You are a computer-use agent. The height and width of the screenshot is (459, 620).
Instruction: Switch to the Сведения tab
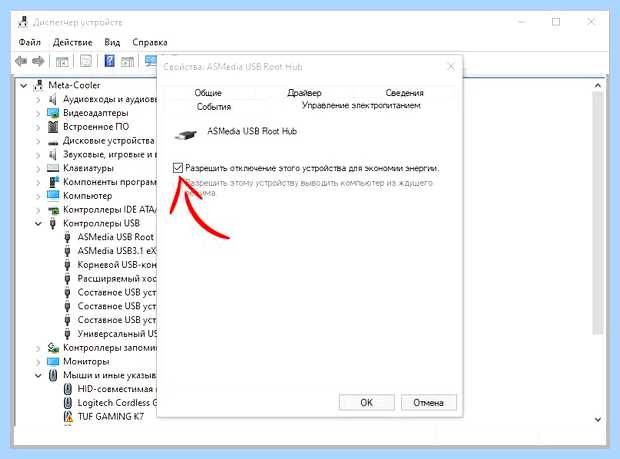[x=404, y=93]
